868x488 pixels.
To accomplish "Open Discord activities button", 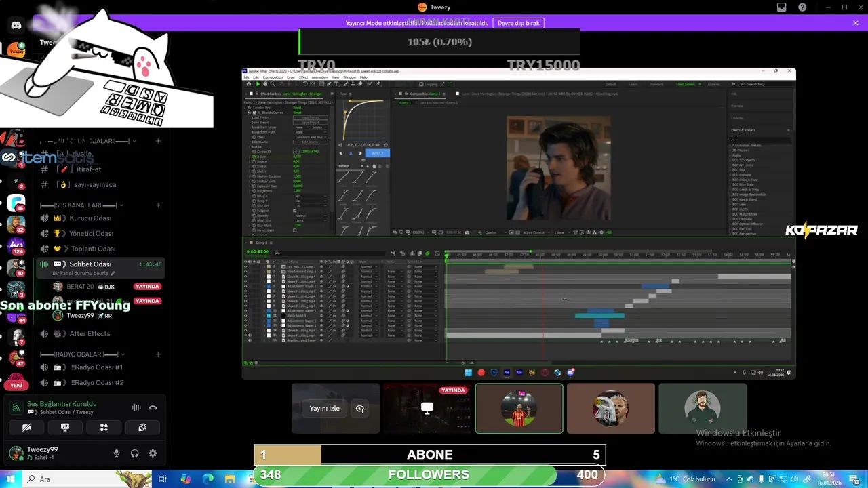I will [x=104, y=428].
